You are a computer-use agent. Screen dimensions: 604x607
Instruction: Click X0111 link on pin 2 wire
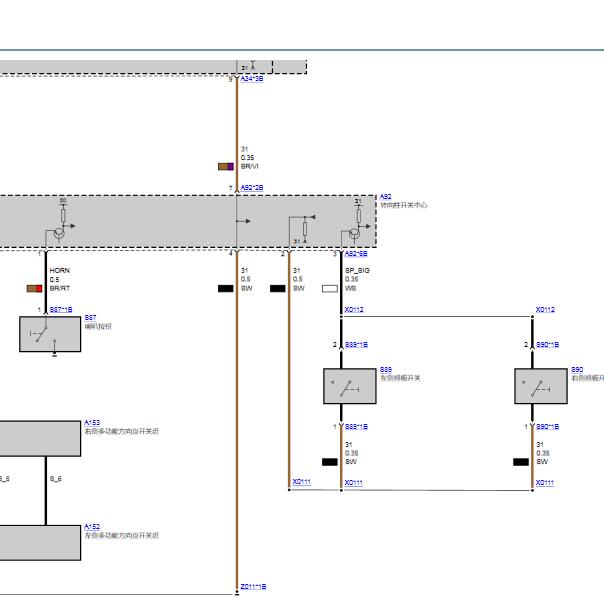tap(302, 482)
